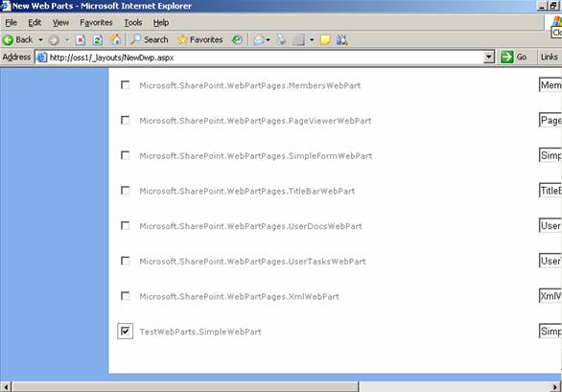
Task: Click the page icon in address bar
Action: click(42, 58)
